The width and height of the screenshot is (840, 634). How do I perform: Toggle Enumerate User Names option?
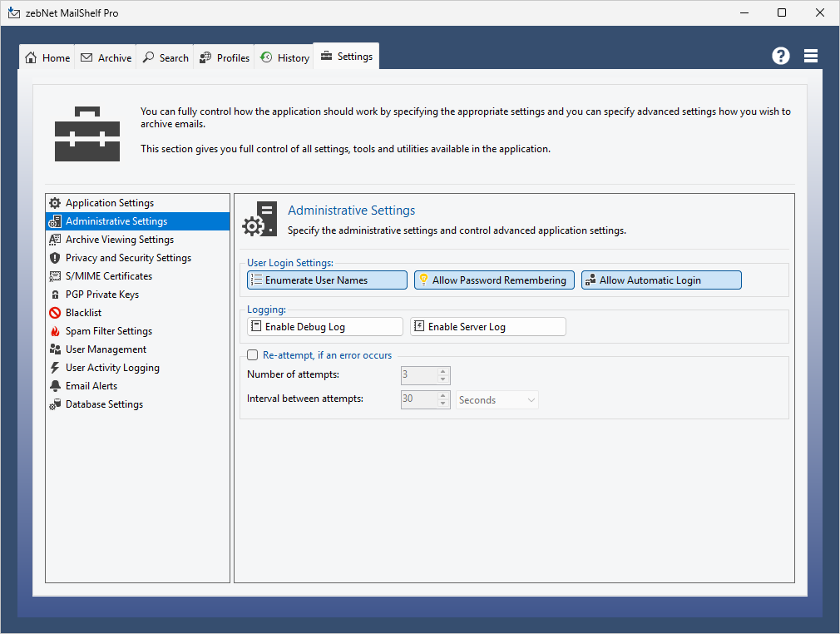pyautogui.click(x=327, y=280)
